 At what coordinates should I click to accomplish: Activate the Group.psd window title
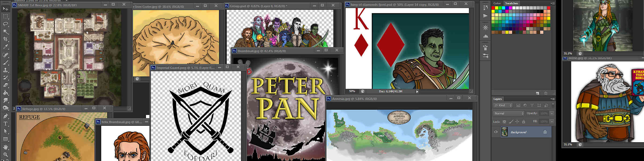click(x=258, y=6)
